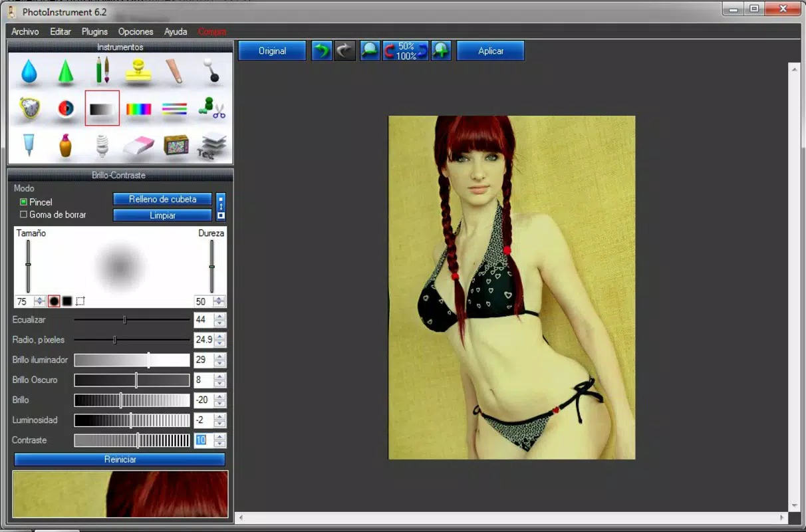Open the Editar menu
This screenshot has width=806, height=532.
[x=61, y=31]
